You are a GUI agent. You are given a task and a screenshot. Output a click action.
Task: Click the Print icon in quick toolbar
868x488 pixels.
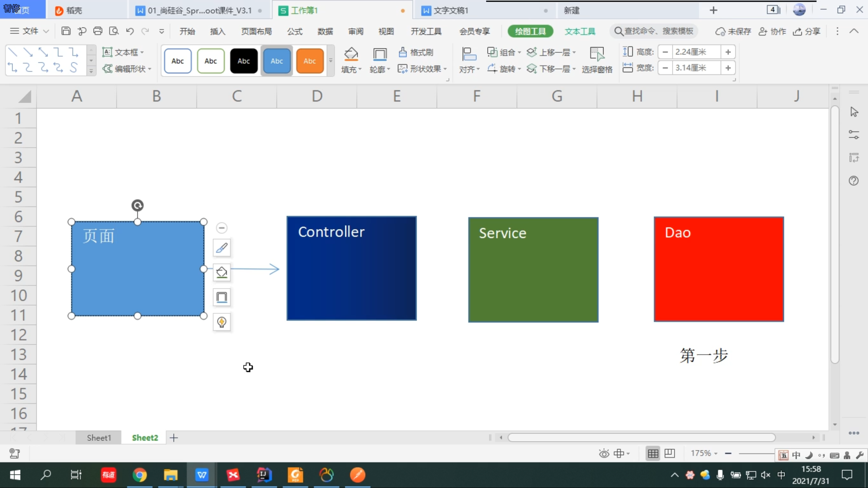coord(98,31)
